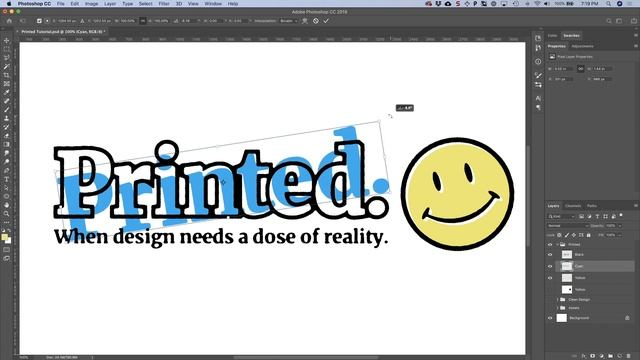Toggle the link width and height chain in Properties

pyautogui.click(x=580, y=69)
